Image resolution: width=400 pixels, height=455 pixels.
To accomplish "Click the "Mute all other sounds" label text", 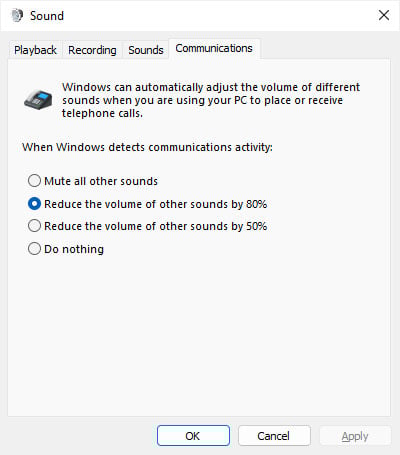I will (x=101, y=181).
